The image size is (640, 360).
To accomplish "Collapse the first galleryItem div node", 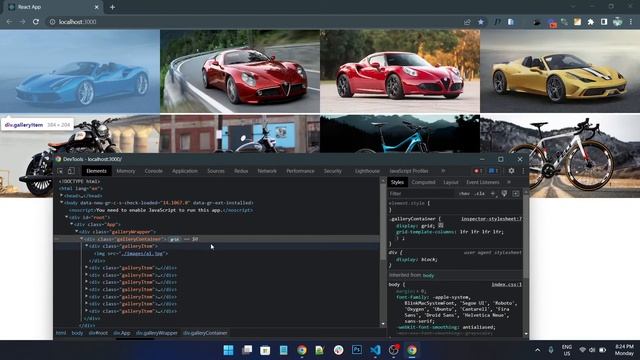I will point(87,246).
